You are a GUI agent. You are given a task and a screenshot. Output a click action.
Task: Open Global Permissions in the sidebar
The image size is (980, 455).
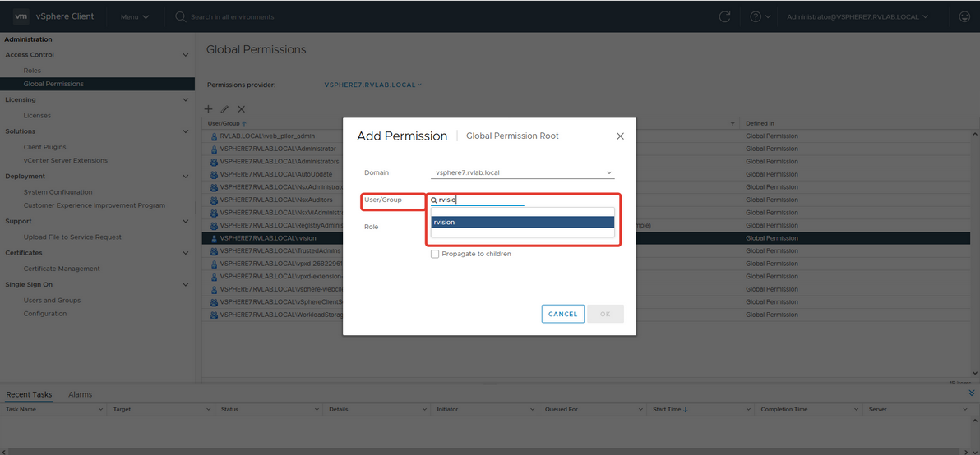pos(53,84)
